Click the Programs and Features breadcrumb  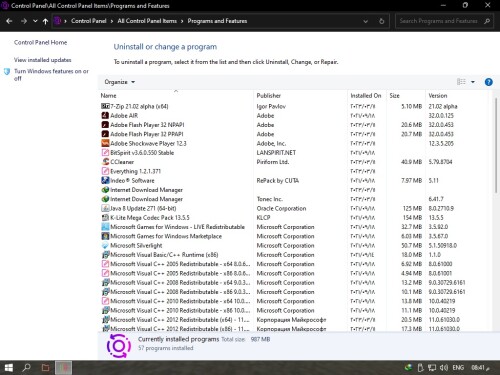(x=217, y=21)
